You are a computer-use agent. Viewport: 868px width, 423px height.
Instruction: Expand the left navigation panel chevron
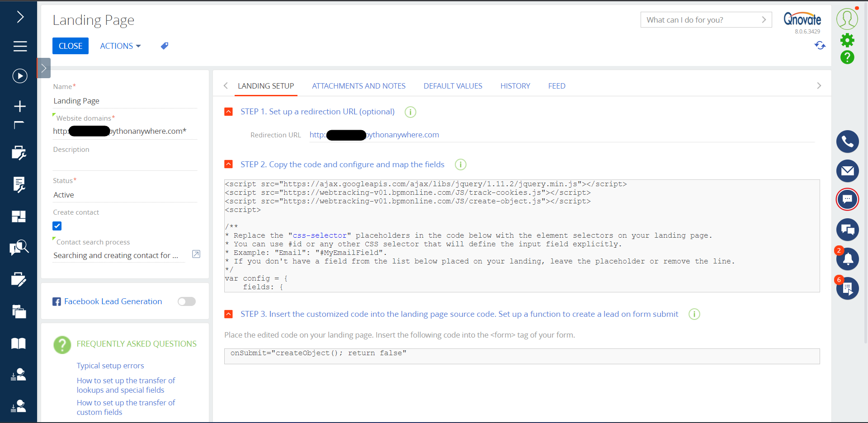(20, 17)
